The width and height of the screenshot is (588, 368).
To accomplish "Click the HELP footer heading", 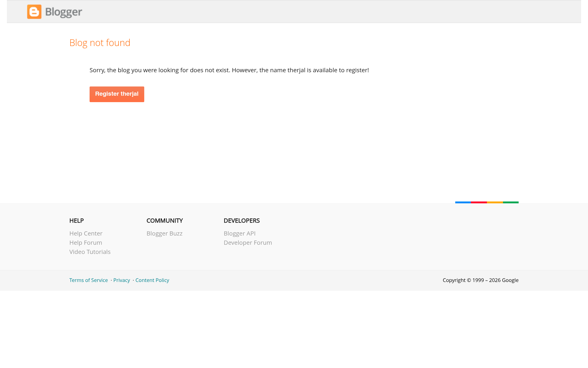I will point(76,221).
